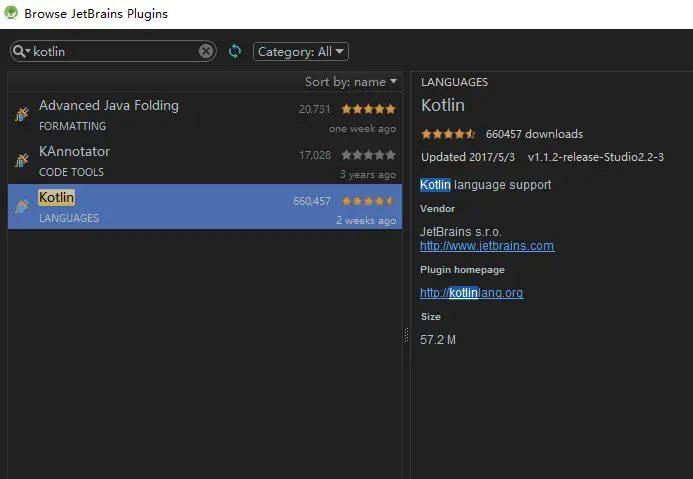This screenshot has height=479, width=693.
Task: Click the FORMATTING category label
Action: coord(72,126)
